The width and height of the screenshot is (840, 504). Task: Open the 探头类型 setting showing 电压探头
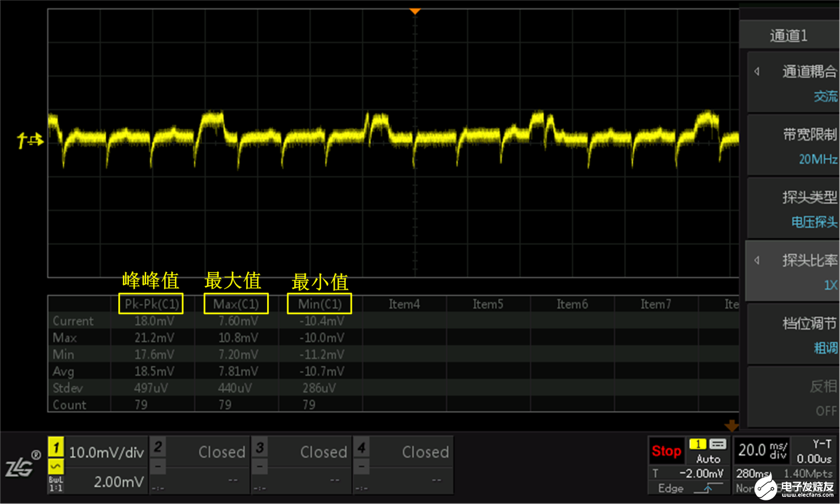[x=793, y=208]
